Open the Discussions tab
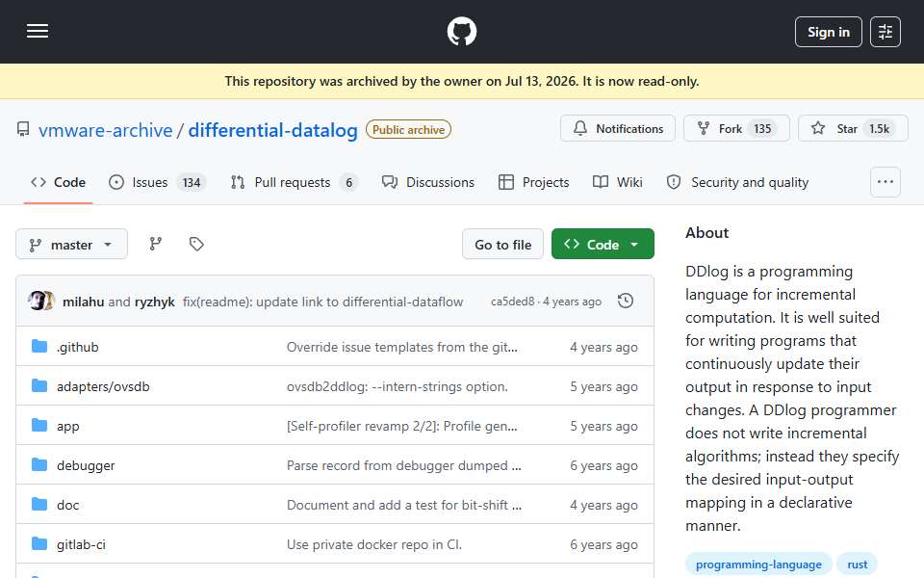This screenshot has height=578, width=924. click(427, 182)
